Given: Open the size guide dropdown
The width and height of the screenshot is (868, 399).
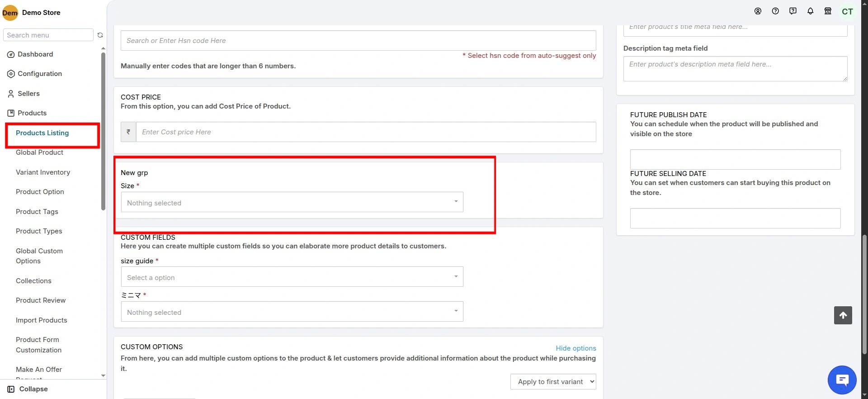Looking at the screenshot, I should (x=292, y=277).
